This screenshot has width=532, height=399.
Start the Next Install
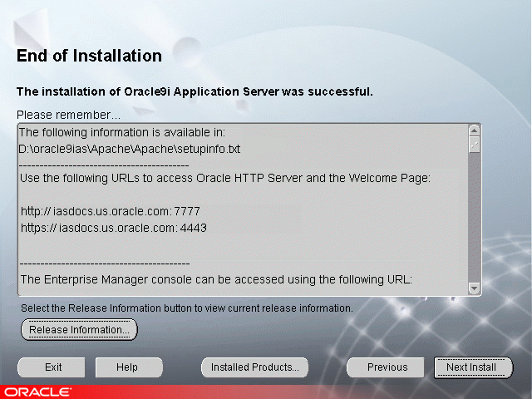pos(473,367)
